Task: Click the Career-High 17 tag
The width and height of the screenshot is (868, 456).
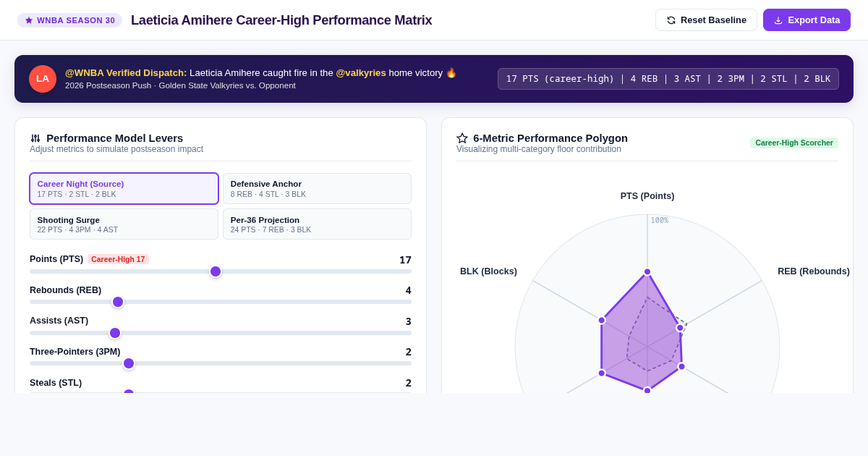Action: 118,259
